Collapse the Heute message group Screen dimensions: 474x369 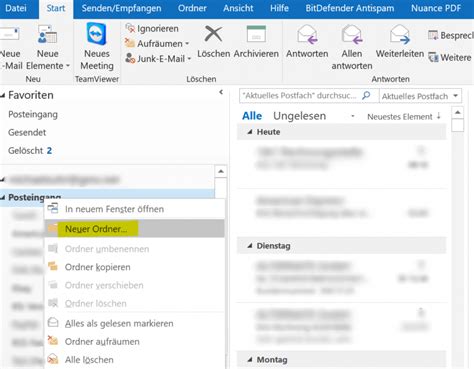[x=250, y=132]
